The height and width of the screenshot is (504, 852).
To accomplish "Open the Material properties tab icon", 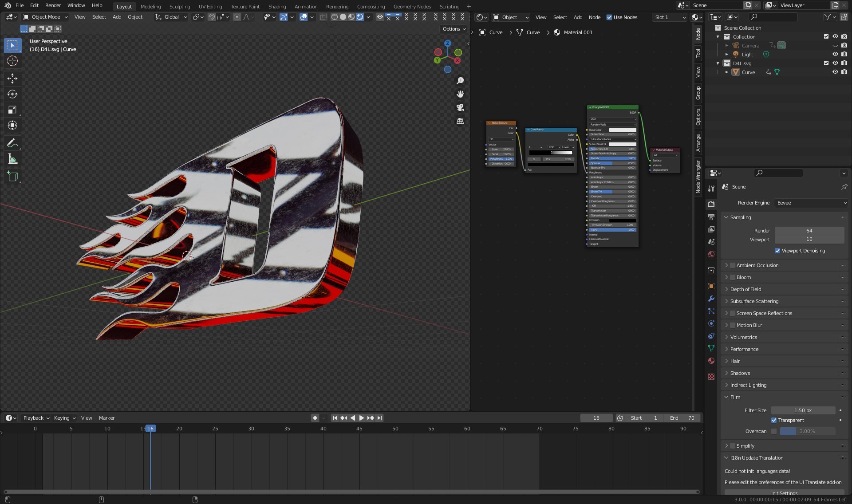I will click(711, 361).
